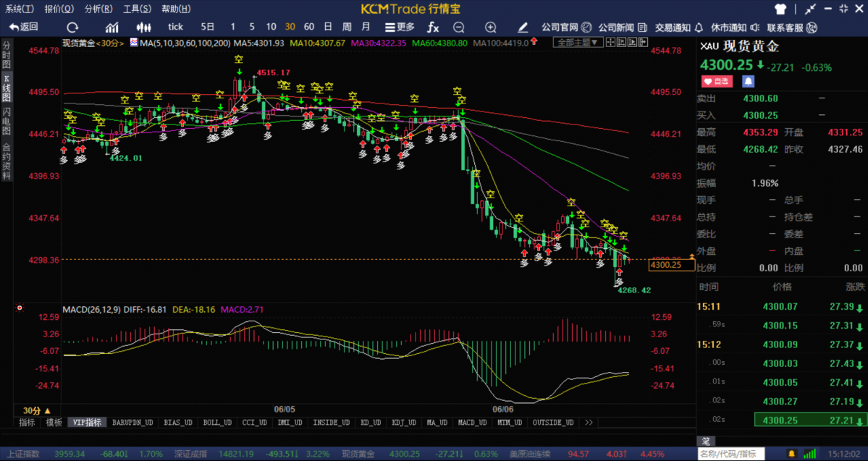Switch to the VIP指标 tab
Image resolution: width=868 pixels, height=461 pixels.
[x=87, y=422]
